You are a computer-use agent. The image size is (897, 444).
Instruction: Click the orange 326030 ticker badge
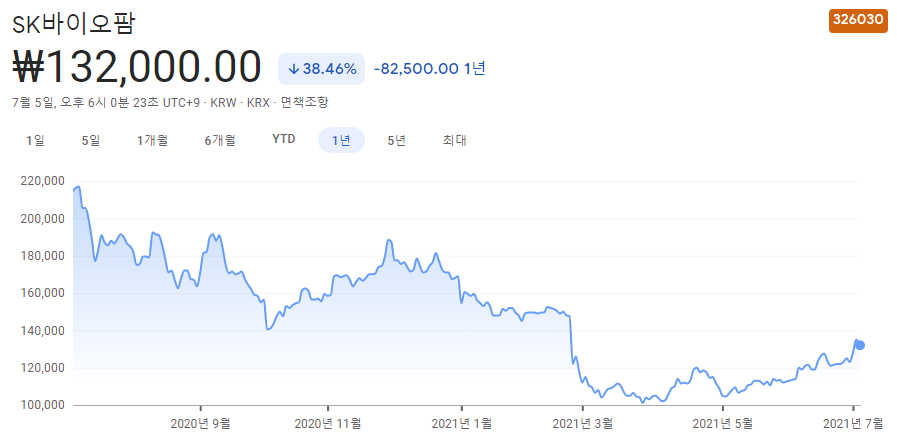click(x=858, y=20)
